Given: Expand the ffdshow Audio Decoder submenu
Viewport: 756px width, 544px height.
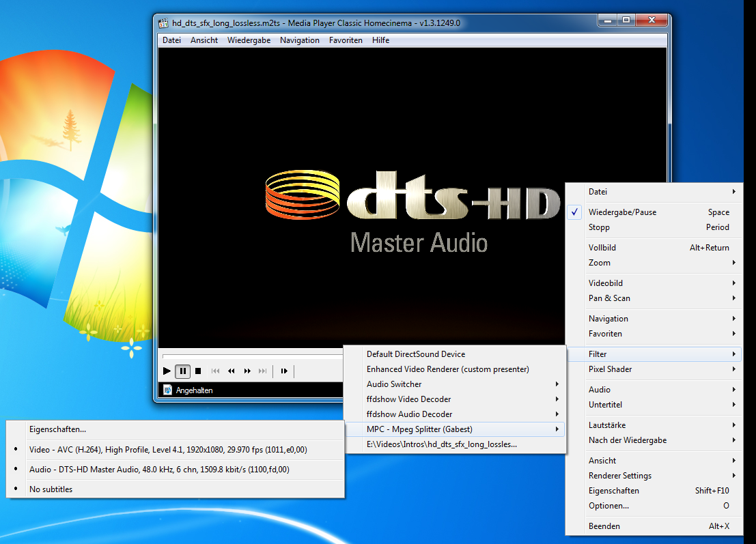Looking at the screenshot, I should click(455, 414).
